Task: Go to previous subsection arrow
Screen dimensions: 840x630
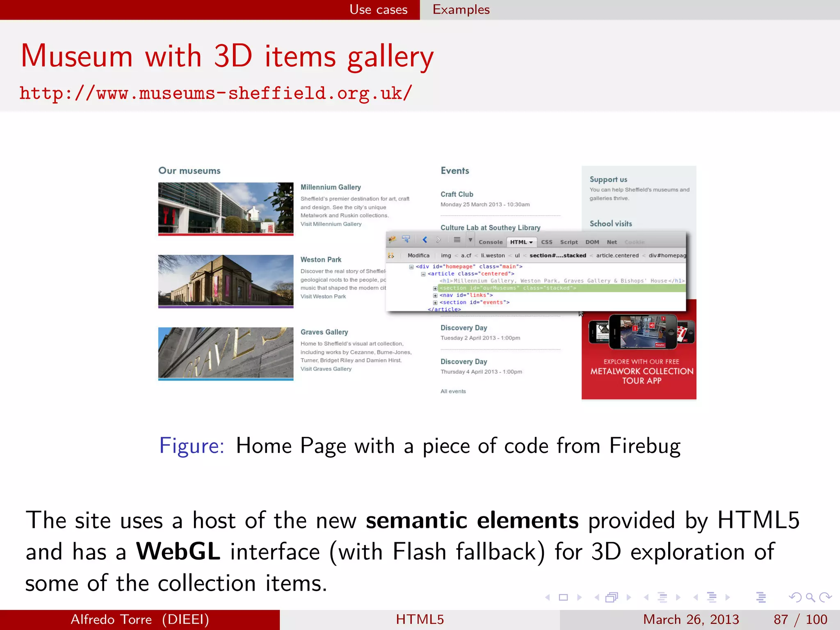Action: point(646,597)
